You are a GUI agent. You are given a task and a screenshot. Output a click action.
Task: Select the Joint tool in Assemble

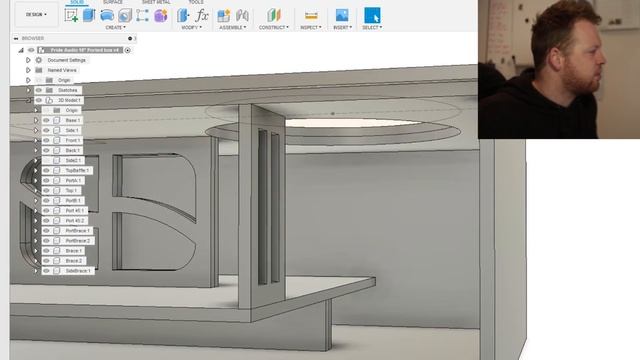[242, 16]
